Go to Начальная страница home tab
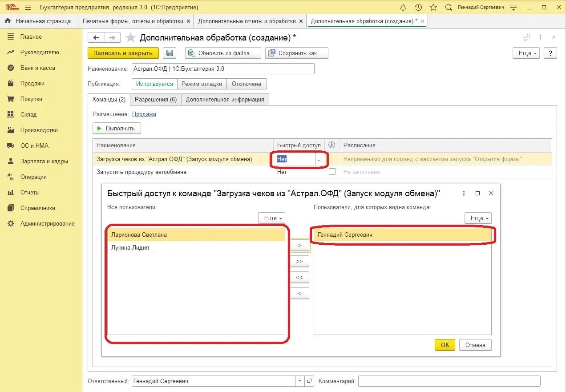This screenshot has width=566, height=392. [x=38, y=21]
